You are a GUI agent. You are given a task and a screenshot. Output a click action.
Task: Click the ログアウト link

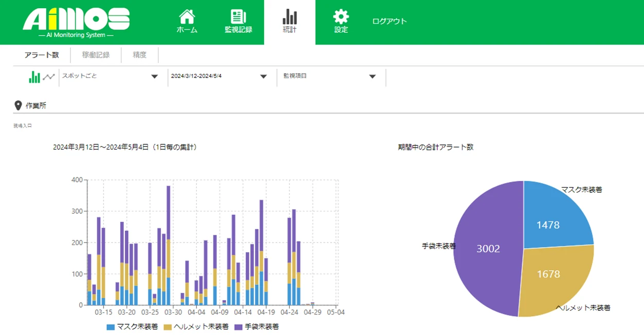(390, 21)
